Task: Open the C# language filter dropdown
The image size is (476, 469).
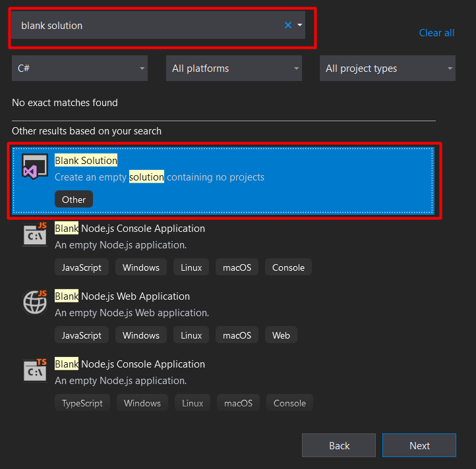Action: click(80, 69)
